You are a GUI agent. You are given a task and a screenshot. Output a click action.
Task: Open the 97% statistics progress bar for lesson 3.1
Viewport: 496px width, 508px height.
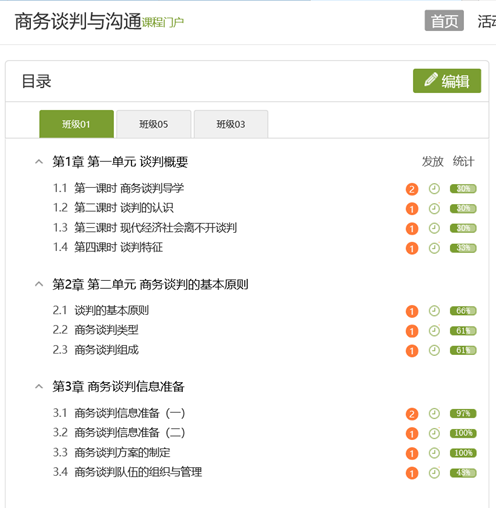click(463, 414)
